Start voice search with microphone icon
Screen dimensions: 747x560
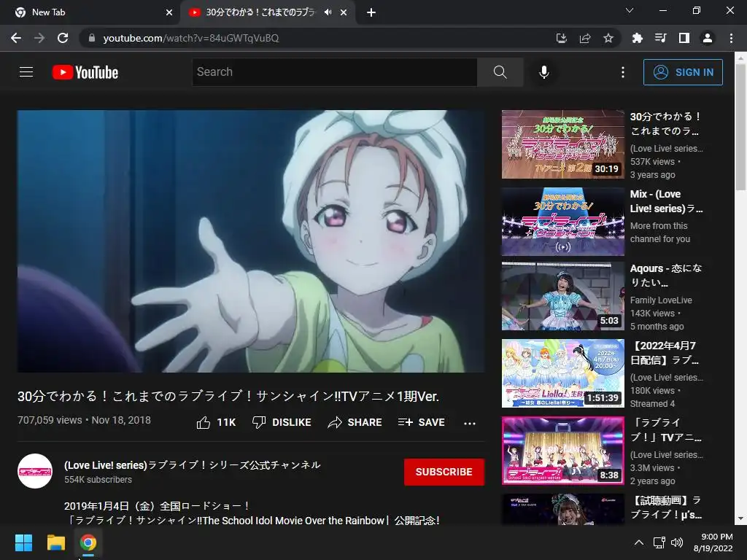click(543, 72)
